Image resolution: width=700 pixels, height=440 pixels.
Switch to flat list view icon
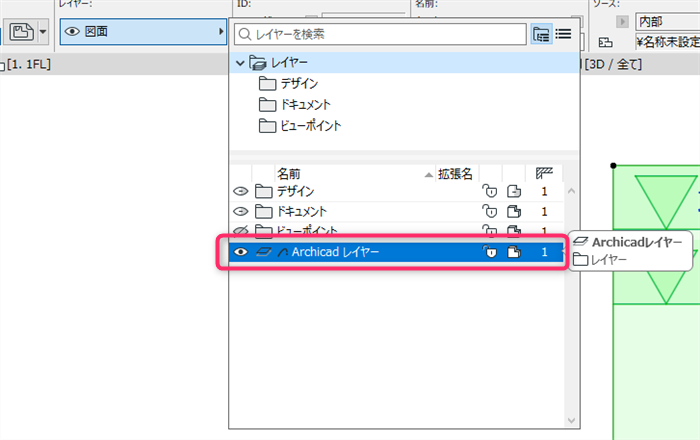563,34
